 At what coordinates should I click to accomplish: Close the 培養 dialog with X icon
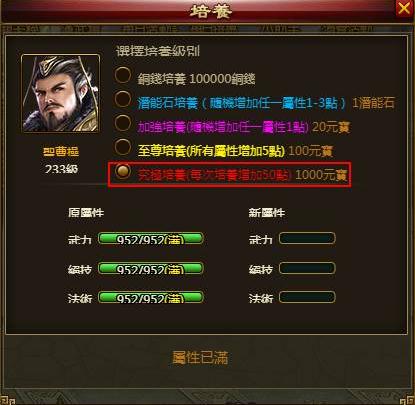pos(404,8)
